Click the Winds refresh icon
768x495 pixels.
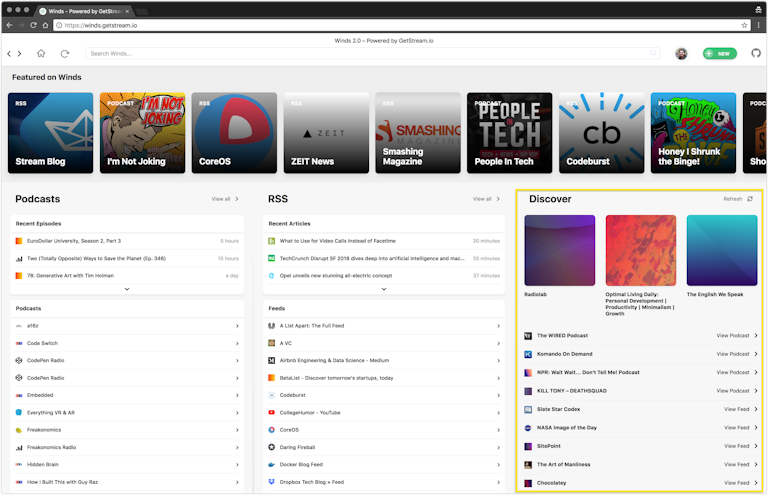[x=65, y=53]
